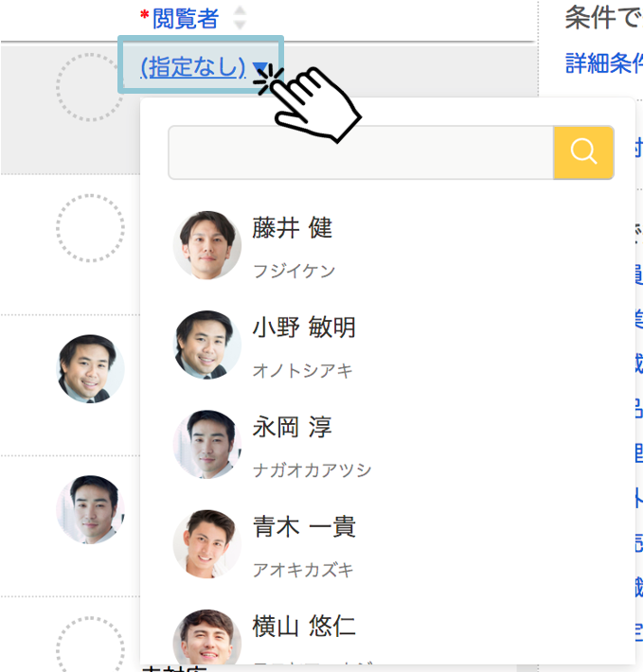Click the yellow magnifier search button
The image size is (644, 672).
583,152
